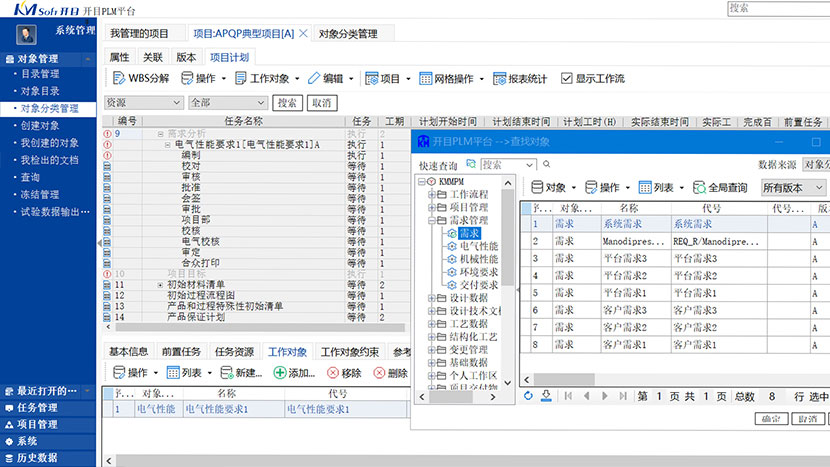Toggle the 显示工作流 checkbox
Image resolution: width=830 pixels, height=467 pixels.
click(567, 78)
